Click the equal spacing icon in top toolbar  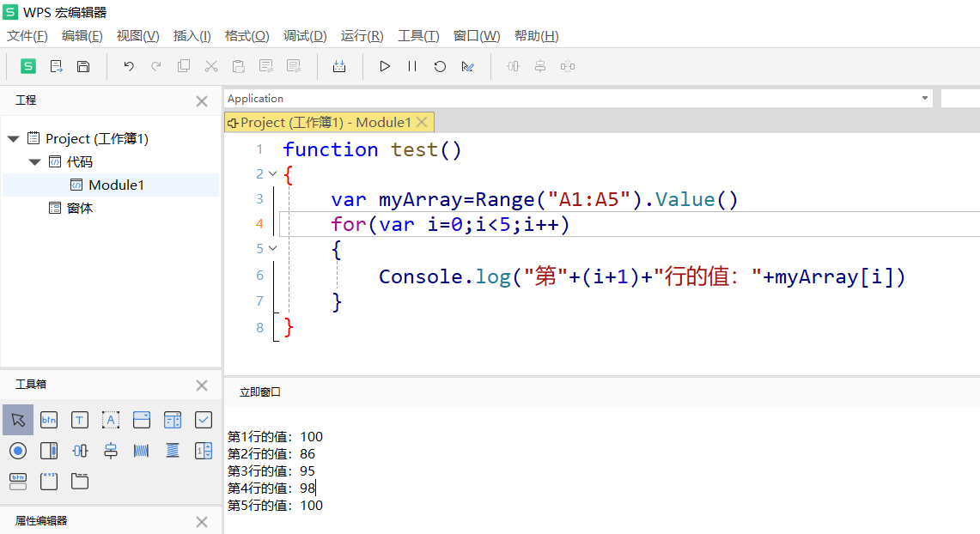[568, 66]
